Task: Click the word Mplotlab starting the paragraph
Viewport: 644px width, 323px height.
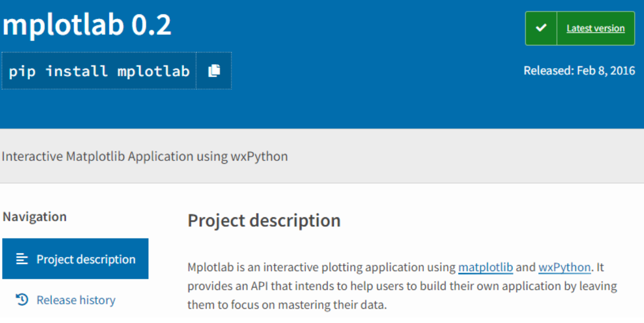Action: point(211,267)
